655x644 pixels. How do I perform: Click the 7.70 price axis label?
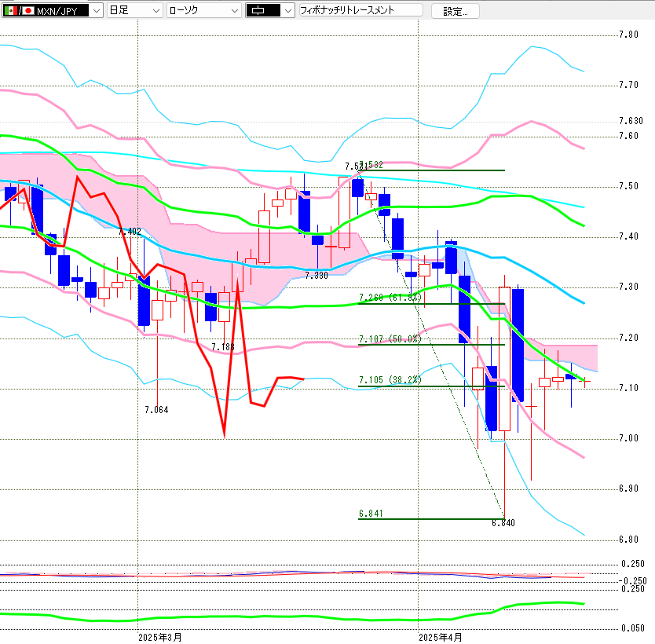[x=628, y=85]
